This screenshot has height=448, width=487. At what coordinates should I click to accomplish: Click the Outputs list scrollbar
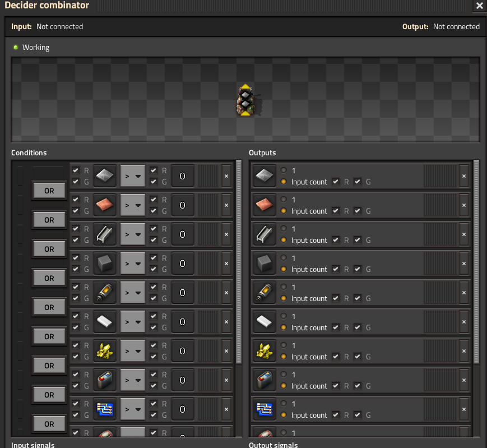coord(476,262)
